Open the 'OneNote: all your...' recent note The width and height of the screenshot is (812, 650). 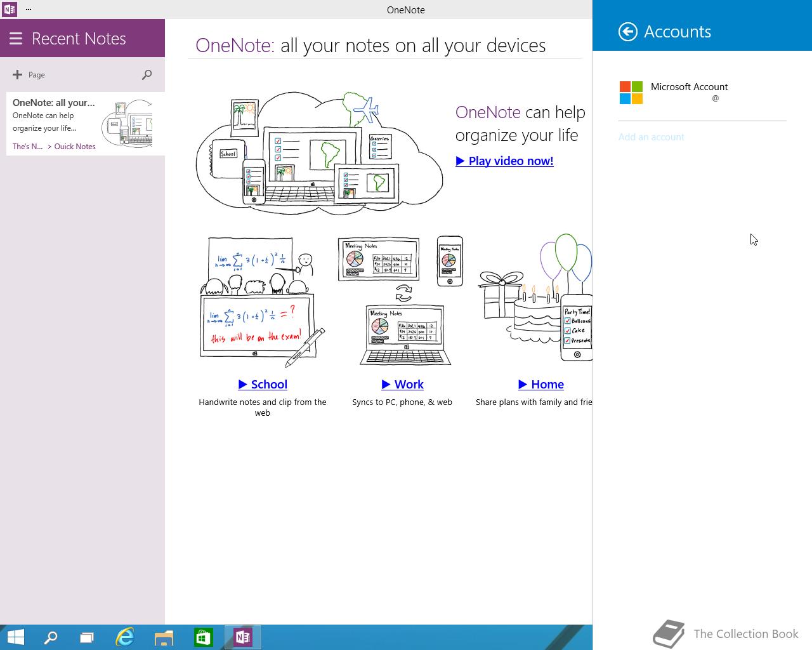click(86, 124)
